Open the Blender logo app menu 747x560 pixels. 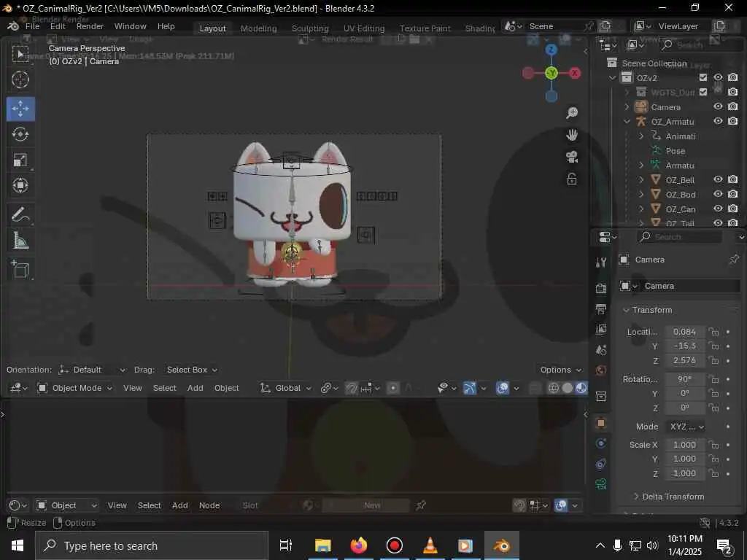point(13,26)
